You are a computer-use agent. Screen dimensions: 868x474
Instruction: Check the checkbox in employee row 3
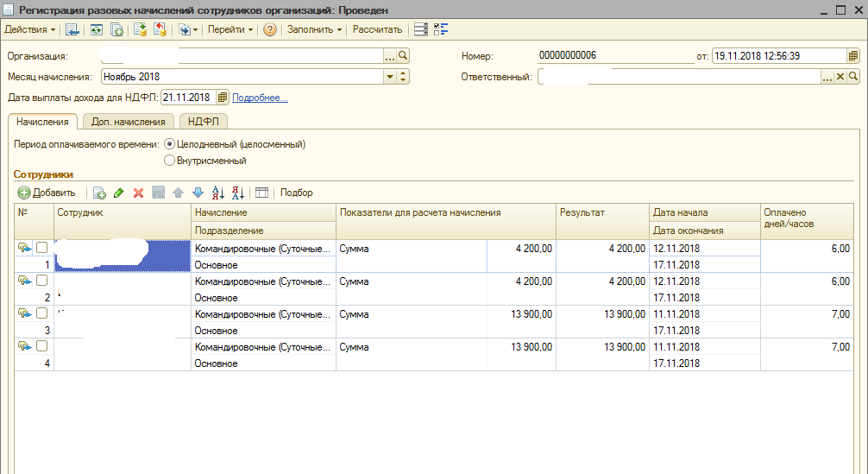point(41,313)
